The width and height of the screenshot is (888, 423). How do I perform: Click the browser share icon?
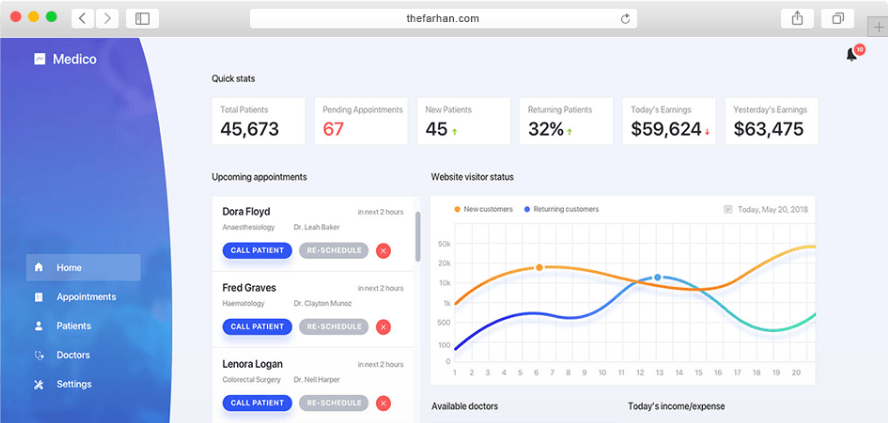click(x=797, y=18)
